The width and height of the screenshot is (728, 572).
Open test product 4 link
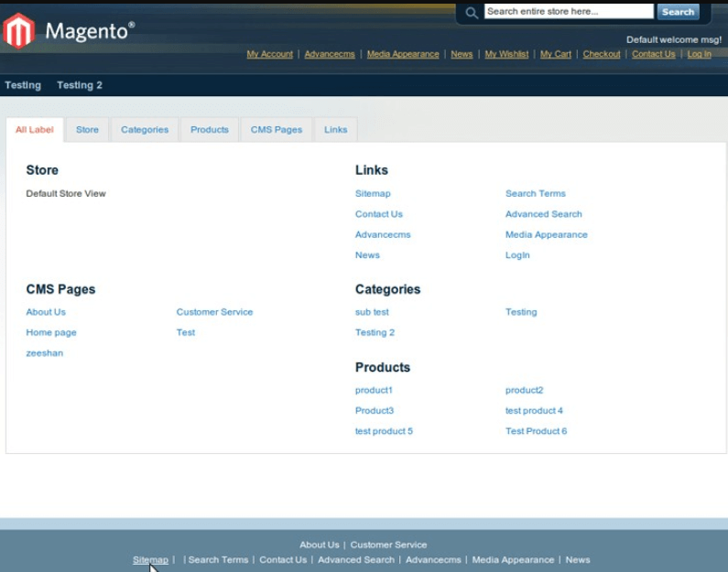pyautogui.click(x=534, y=411)
